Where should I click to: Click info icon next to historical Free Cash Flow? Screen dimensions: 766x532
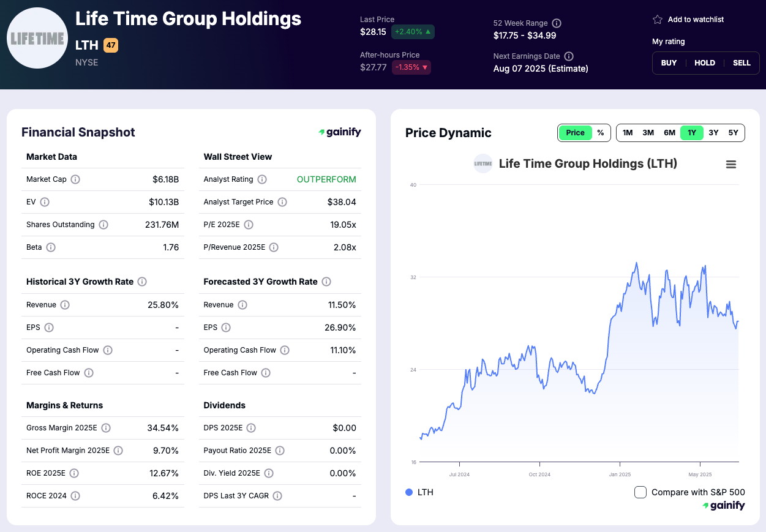tap(89, 373)
